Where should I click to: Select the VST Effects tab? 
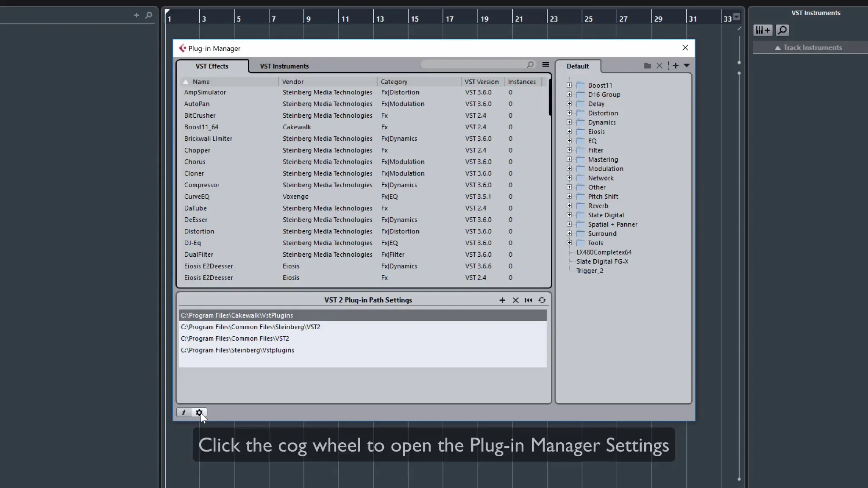click(x=211, y=66)
